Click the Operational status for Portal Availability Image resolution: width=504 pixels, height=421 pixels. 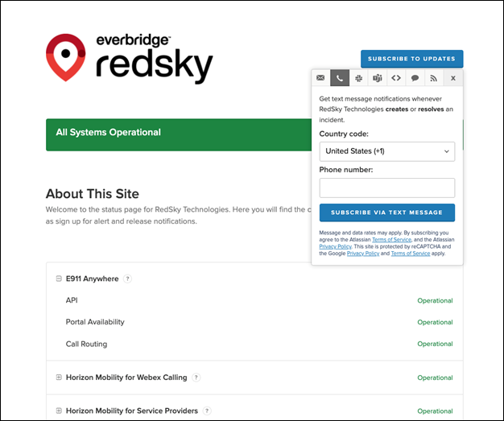pos(435,322)
